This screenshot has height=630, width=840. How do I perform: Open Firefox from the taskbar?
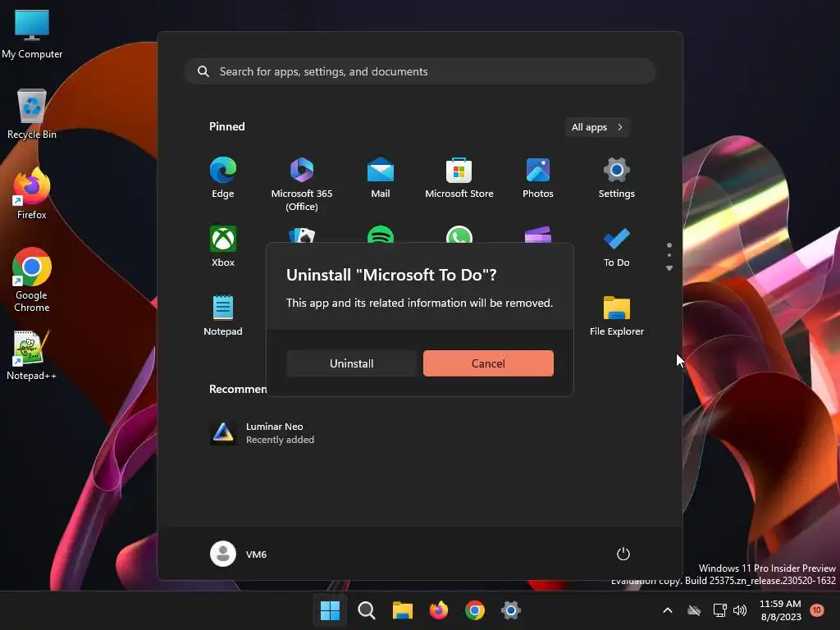tap(439, 610)
